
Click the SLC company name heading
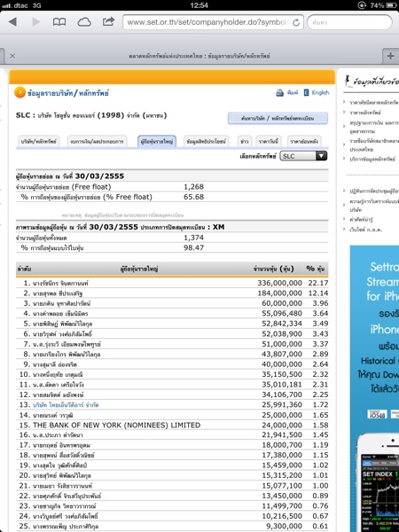click(91, 115)
